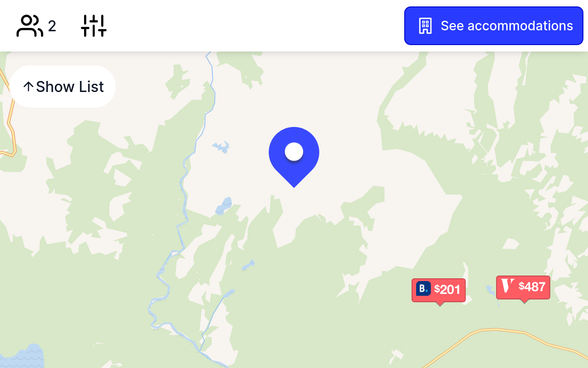Click the lake below-left of the pin

[224, 206]
